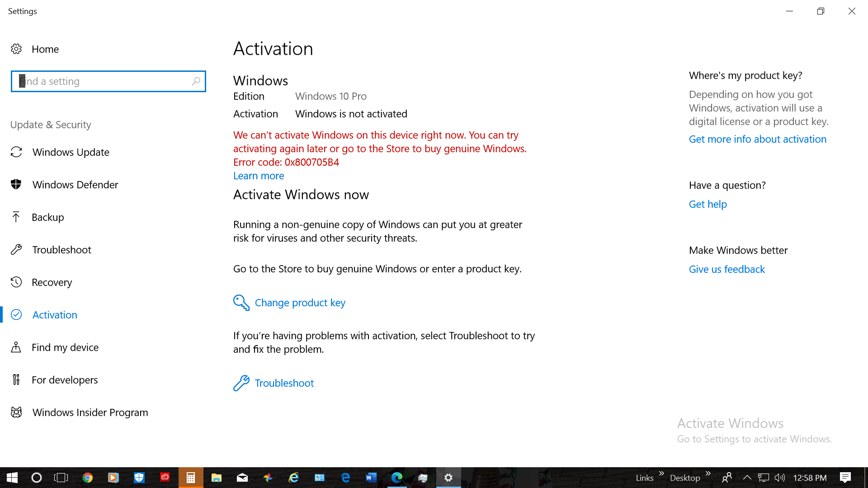The image size is (868, 488).
Task: Open Windows Insider Program page
Action: pyautogui.click(x=90, y=412)
